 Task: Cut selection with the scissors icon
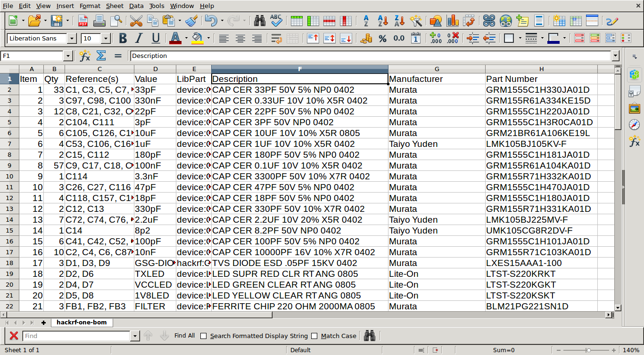(x=136, y=21)
